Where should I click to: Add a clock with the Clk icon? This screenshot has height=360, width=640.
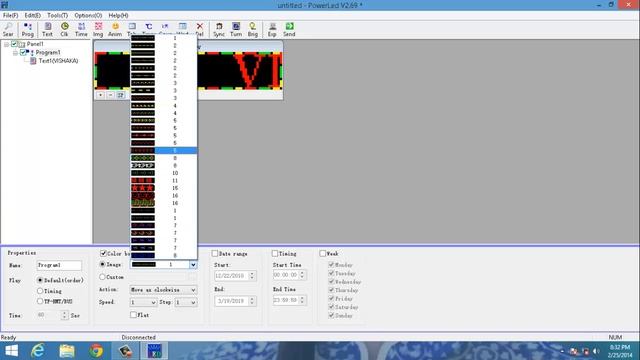64,29
